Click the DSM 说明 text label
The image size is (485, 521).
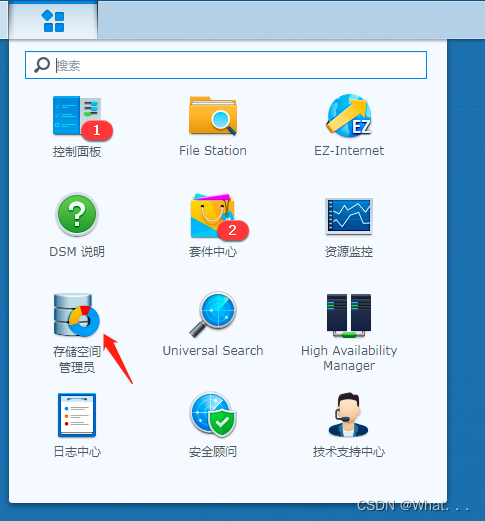(77, 252)
